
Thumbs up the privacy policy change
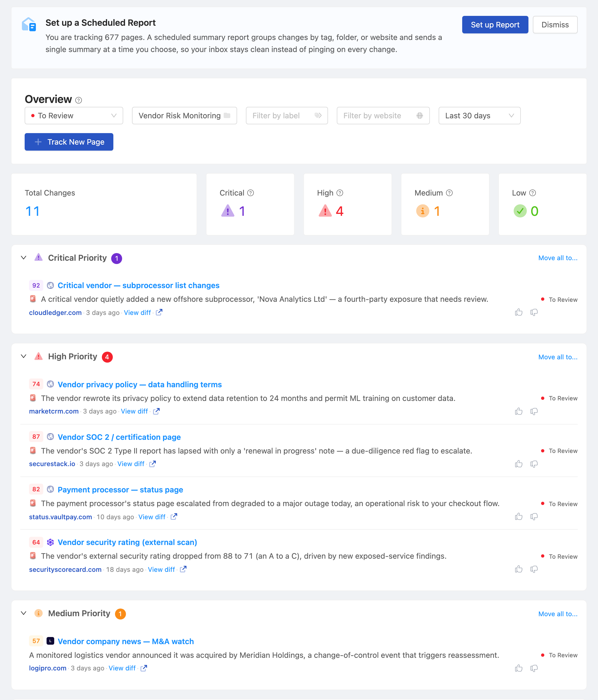[x=519, y=412]
